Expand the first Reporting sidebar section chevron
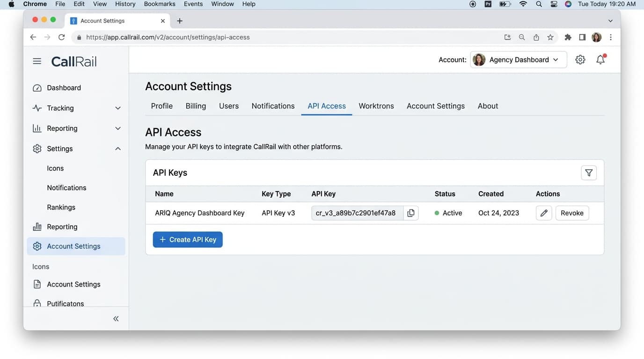Screen dimensions: 644x359 118,129
